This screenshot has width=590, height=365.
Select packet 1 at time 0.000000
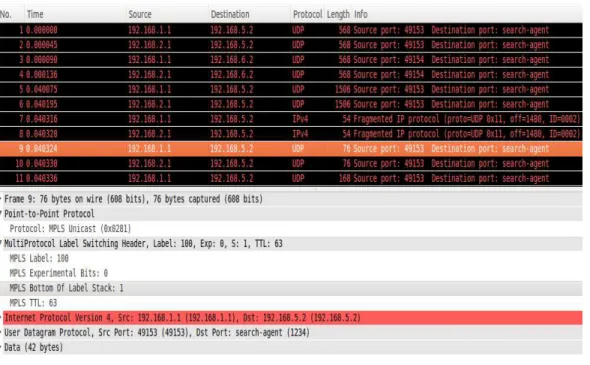291,30
